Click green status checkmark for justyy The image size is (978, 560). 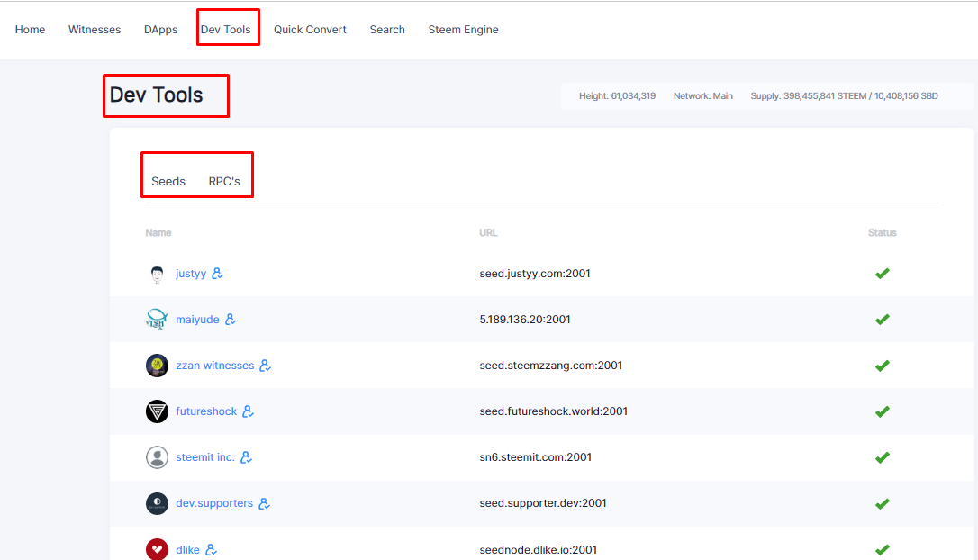pyautogui.click(x=882, y=273)
